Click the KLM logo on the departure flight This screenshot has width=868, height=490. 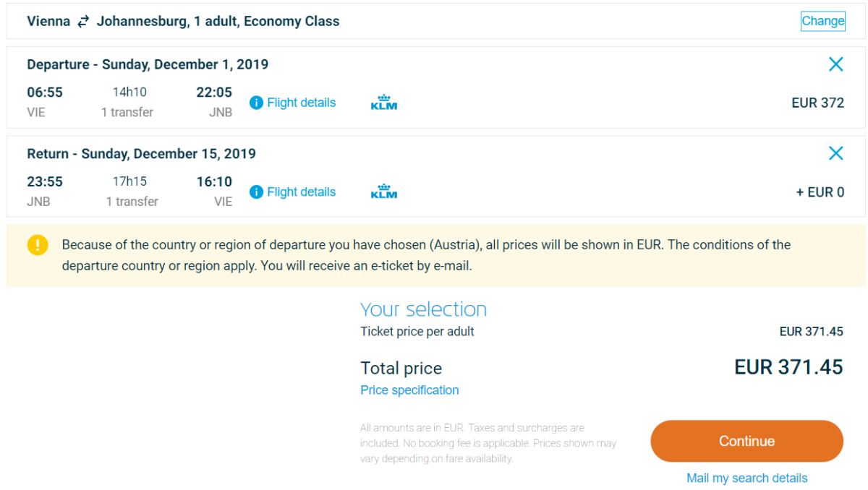[384, 103]
